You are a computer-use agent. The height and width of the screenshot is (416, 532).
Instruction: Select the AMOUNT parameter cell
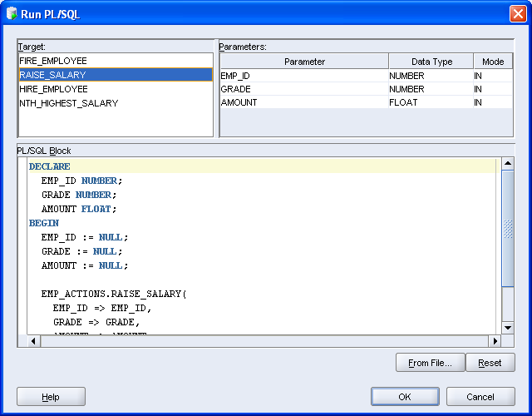(x=304, y=102)
